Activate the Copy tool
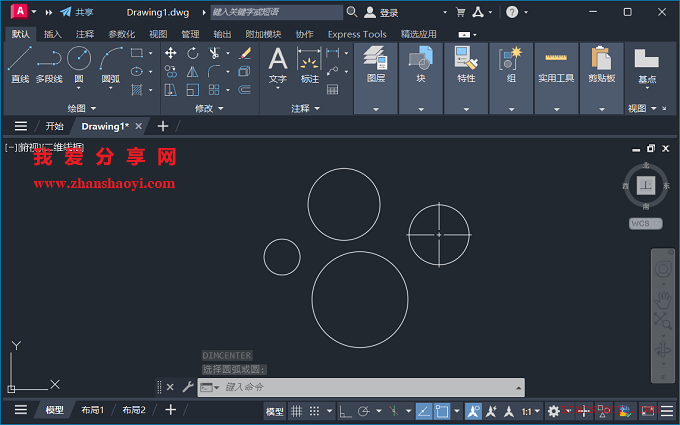 tap(170, 71)
